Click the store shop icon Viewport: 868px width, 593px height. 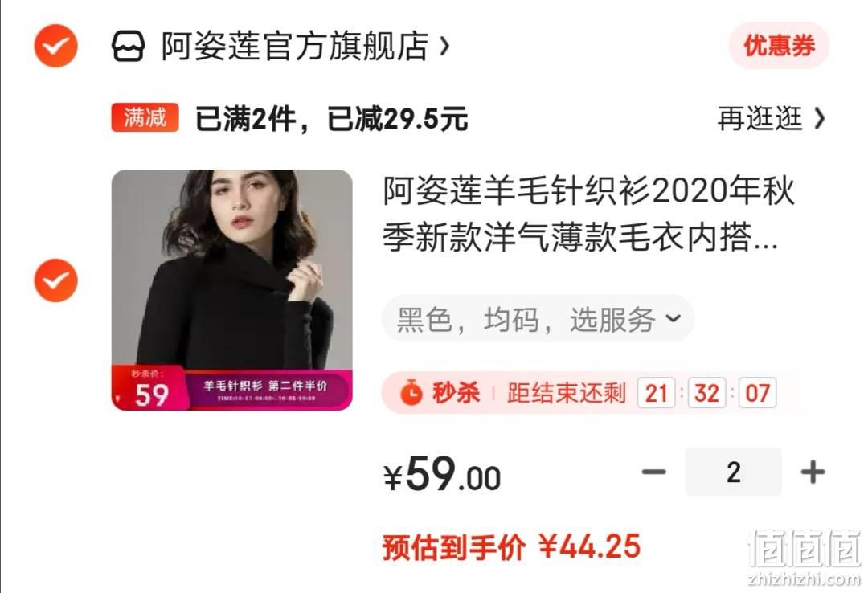pyautogui.click(x=129, y=46)
